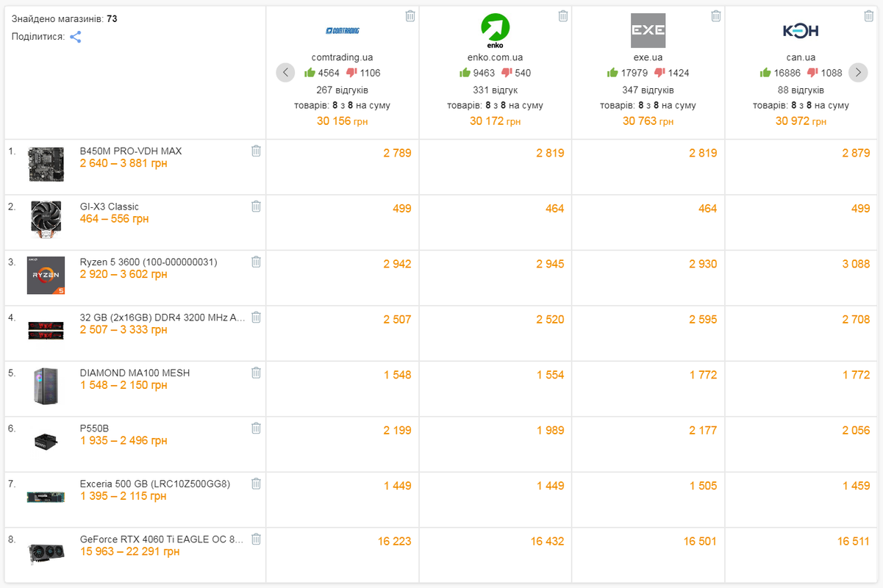Remove P550B power supply row
Image resolution: width=883 pixels, height=588 pixels.
pos(256,428)
